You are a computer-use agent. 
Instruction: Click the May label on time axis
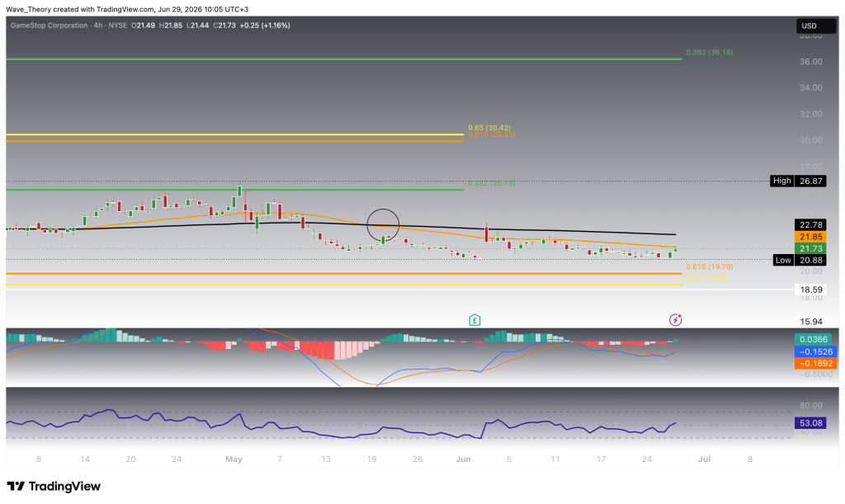[x=234, y=459]
